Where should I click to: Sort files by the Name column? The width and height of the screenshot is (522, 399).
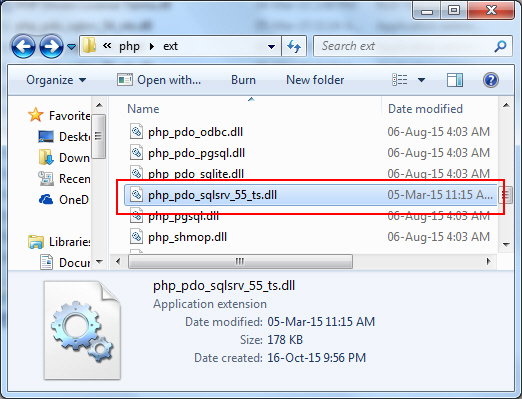click(x=143, y=109)
